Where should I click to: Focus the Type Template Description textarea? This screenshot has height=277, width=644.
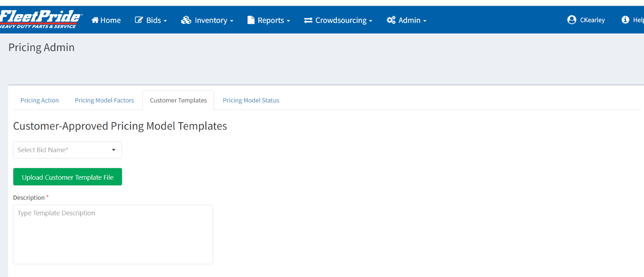pos(113,235)
